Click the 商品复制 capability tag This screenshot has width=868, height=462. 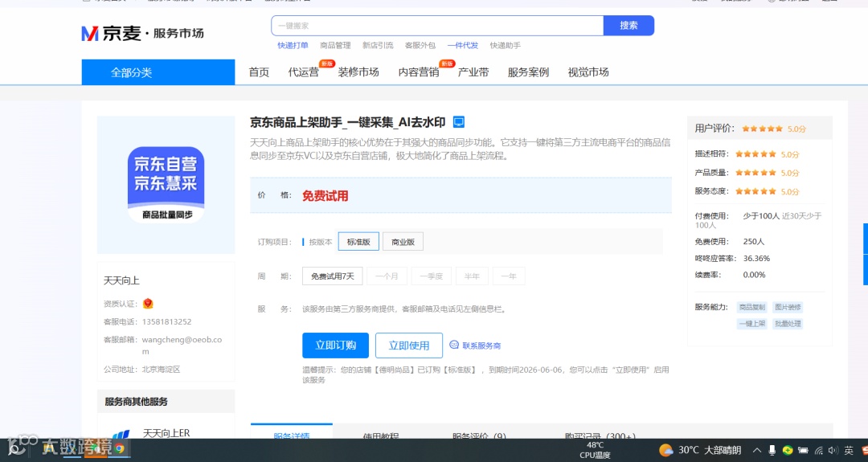point(751,307)
